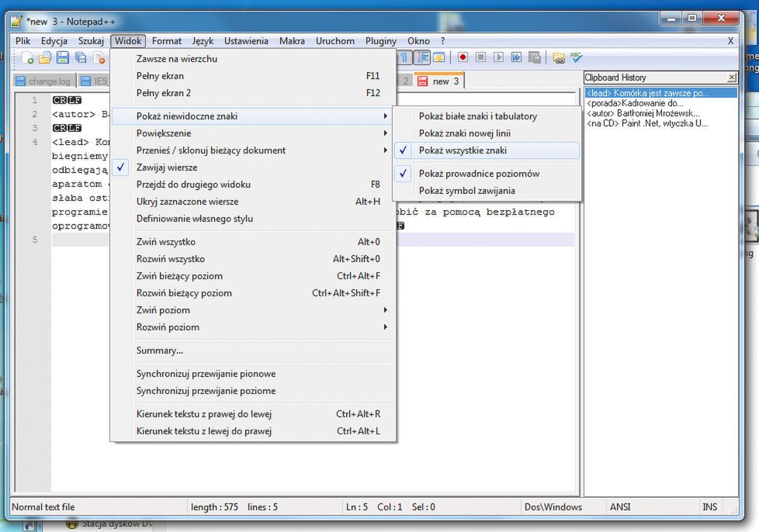Click the Open file folder icon

coord(45,58)
